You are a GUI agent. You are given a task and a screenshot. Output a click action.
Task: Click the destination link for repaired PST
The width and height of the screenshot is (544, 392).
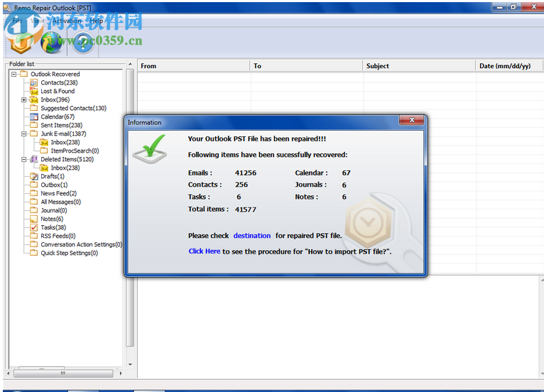[252, 236]
